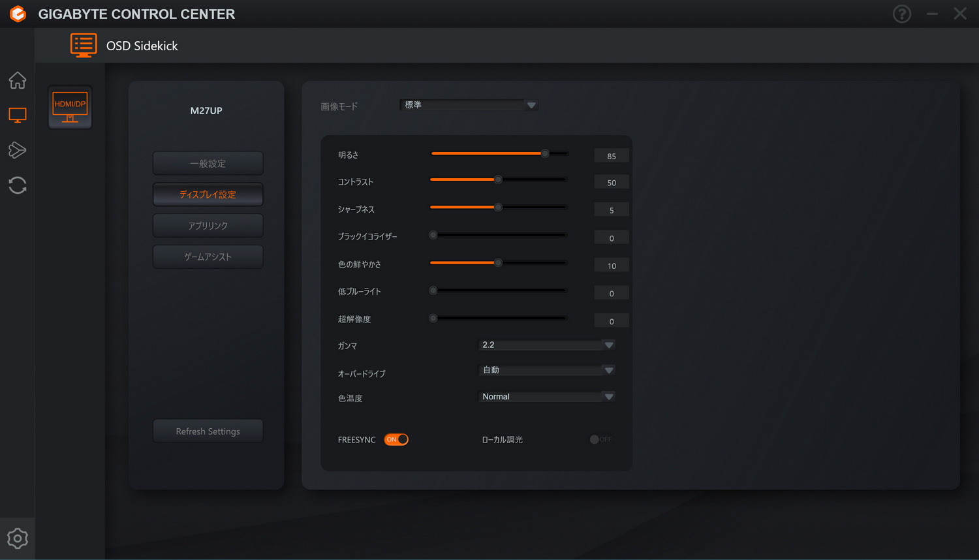Click the ブラックイコライザー value field

pyautogui.click(x=612, y=238)
